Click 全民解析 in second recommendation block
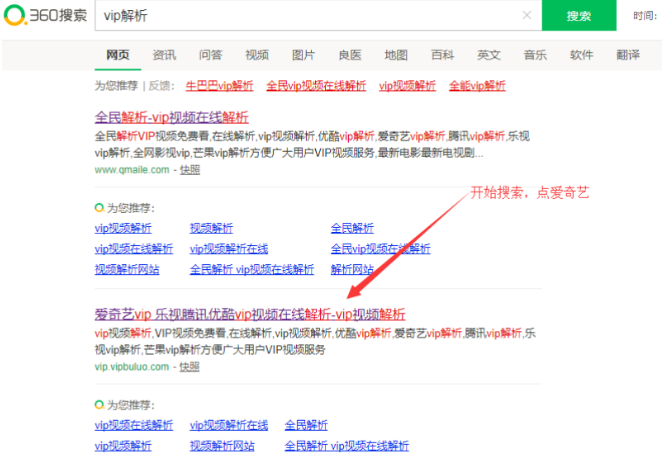Screen dimensions: 664x458 tap(306, 425)
